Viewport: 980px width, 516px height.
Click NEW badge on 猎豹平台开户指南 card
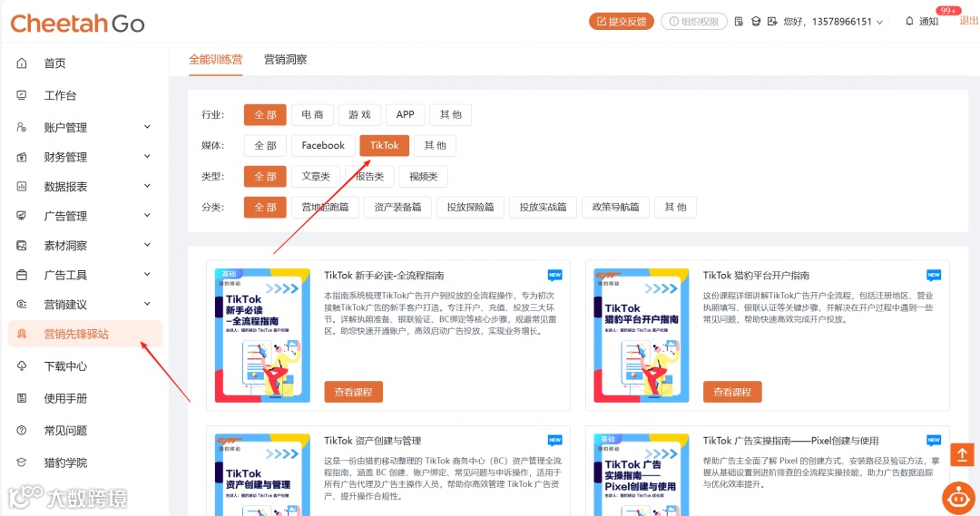pyautogui.click(x=933, y=275)
